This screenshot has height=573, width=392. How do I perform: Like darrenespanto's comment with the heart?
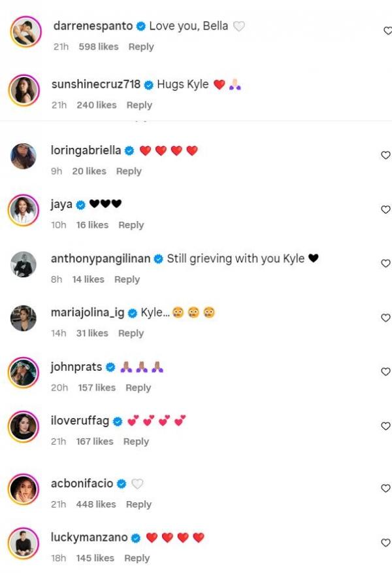[387, 31]
